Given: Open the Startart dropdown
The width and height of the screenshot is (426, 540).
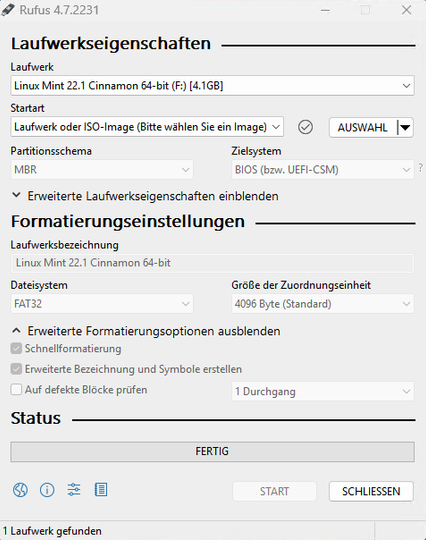Looking at the screenshot, I should pyautogui.click(x=147, y=127).
